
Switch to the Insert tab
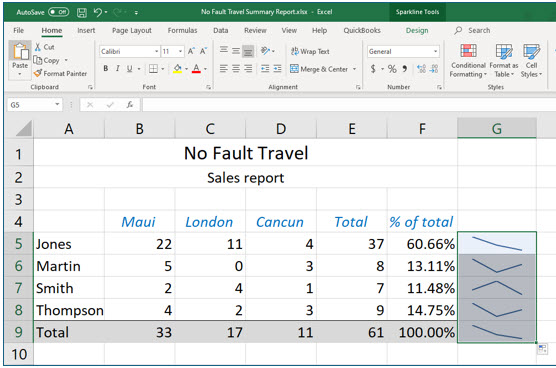[x=86, y=30]
